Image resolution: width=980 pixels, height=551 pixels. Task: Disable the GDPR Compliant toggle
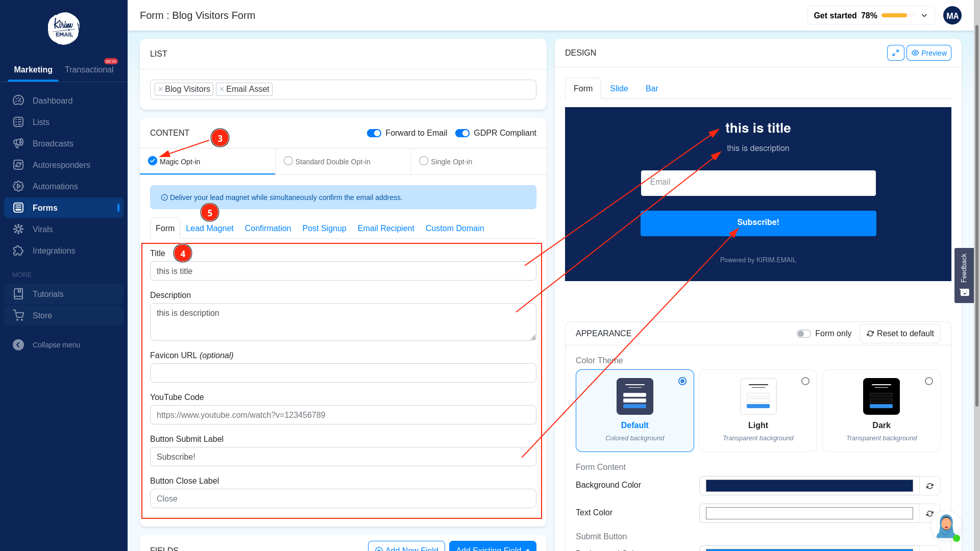pyautogui.click(x=462, y=133)
